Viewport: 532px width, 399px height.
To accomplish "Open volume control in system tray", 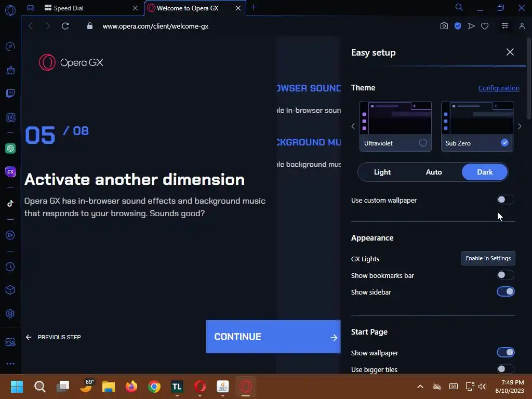I will click(482, 387).
